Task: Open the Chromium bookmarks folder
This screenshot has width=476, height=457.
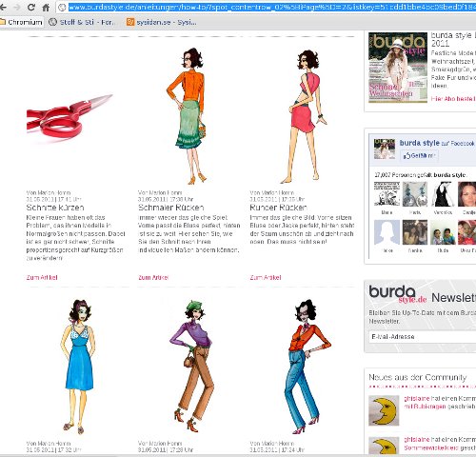Action: (x=21, y=22)
